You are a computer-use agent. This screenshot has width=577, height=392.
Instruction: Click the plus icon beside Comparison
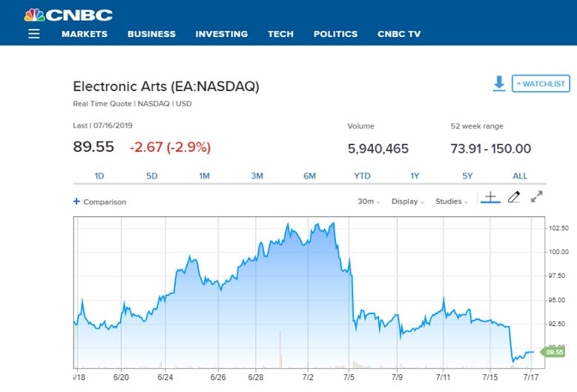coord(76,202)
